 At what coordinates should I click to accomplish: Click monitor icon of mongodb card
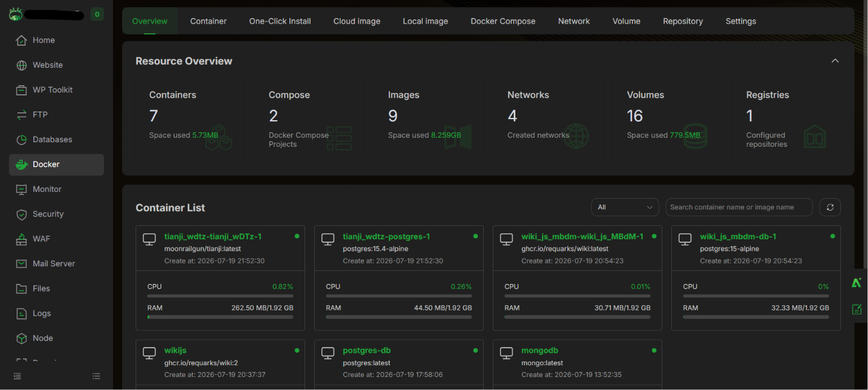point(506,353)
